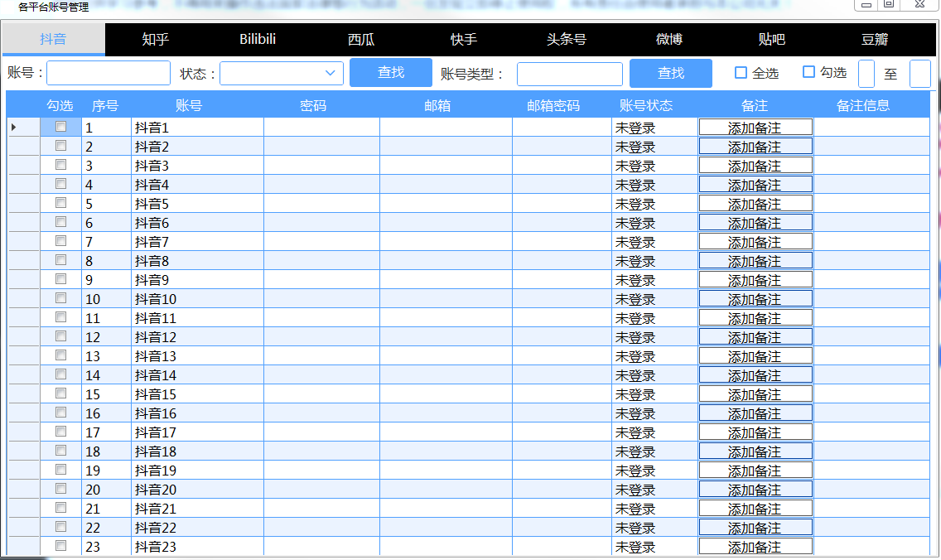
Task: Tick the checkbox for row 抖音12
Action: [60, 336]
